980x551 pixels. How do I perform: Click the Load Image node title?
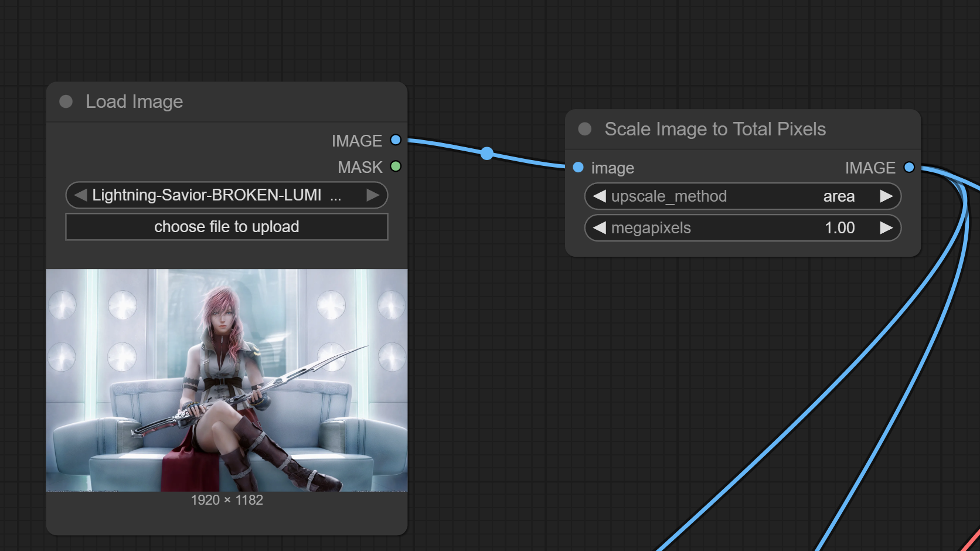pyautogui.click(x=134, y=101)
